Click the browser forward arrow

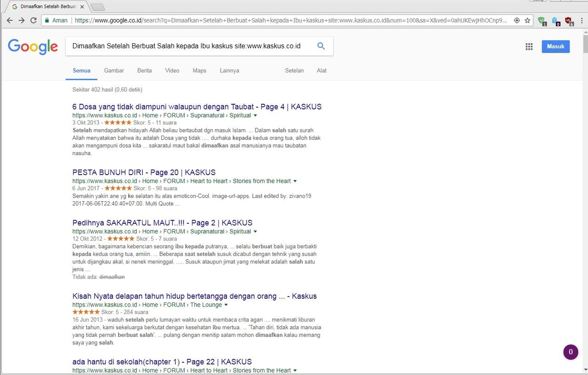(22, 20)
